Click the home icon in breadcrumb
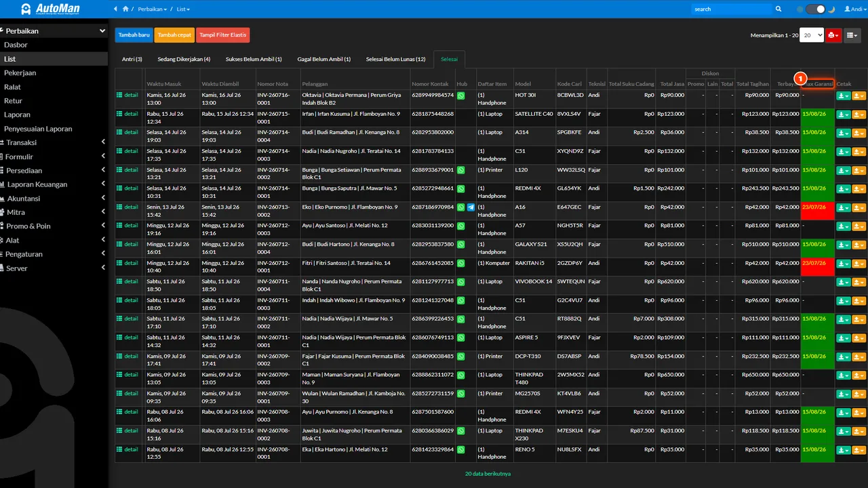 pos(125,9)
